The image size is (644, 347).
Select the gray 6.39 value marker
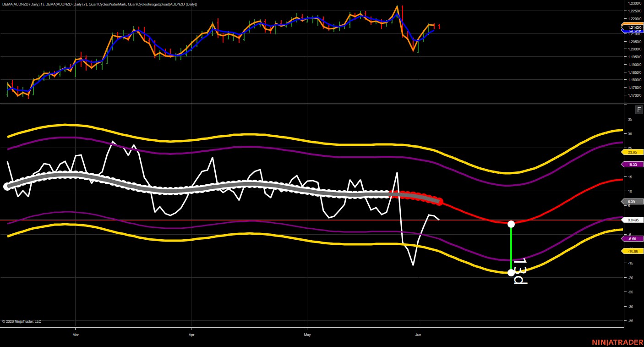(633, 202)
